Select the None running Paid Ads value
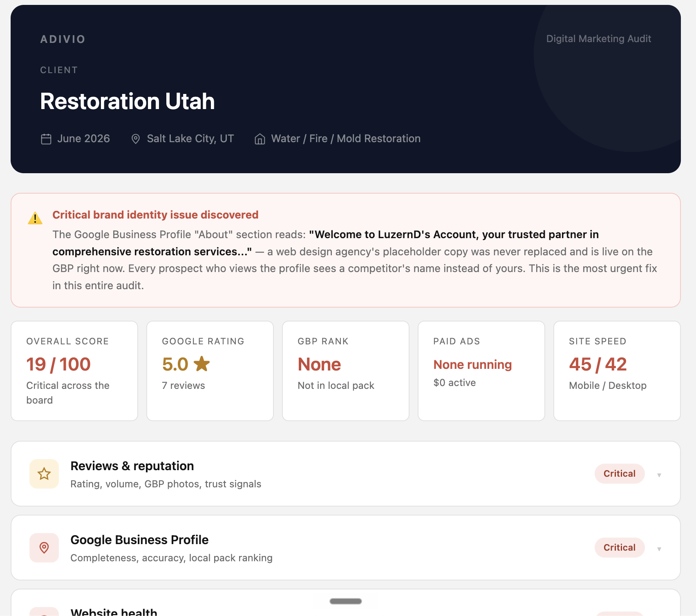 tap(472, 364)
